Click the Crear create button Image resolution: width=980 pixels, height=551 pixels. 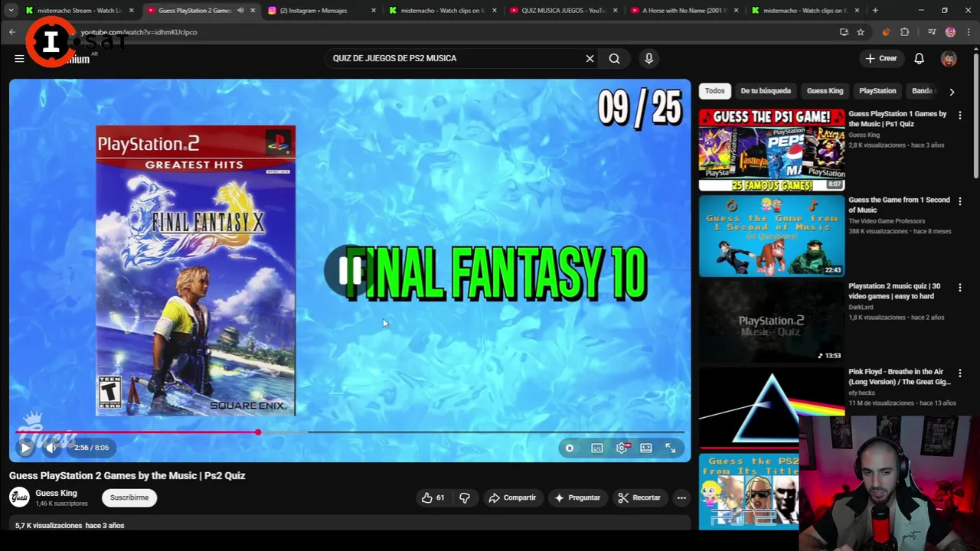tap(881, 58)
